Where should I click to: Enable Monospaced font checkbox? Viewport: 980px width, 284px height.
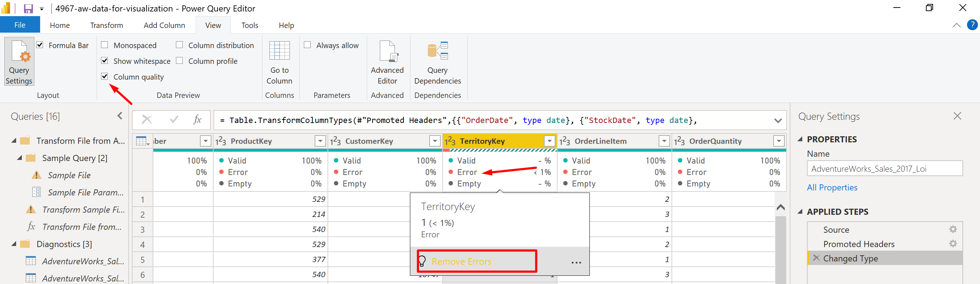pyautogui.click(x=105, y=45)
